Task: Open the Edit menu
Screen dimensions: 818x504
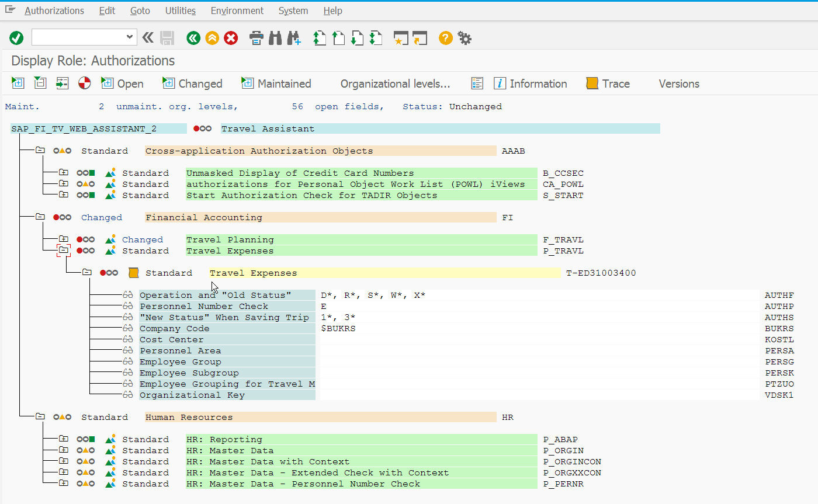Action: point(107,11)
